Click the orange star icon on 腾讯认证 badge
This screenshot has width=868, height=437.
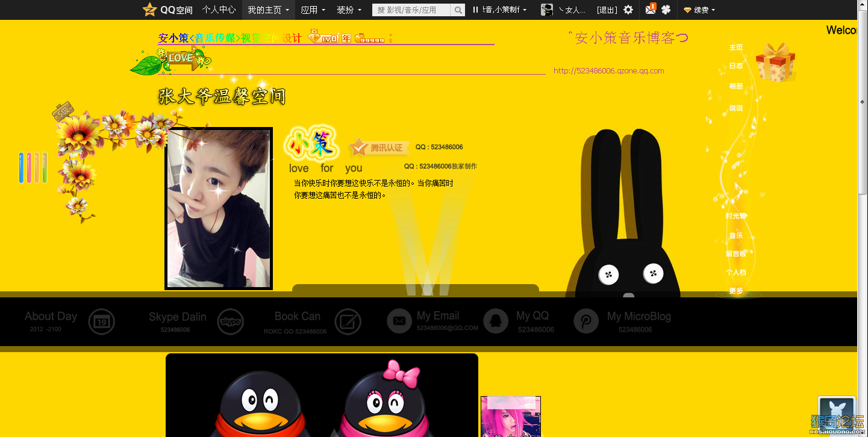coord(359,147)
